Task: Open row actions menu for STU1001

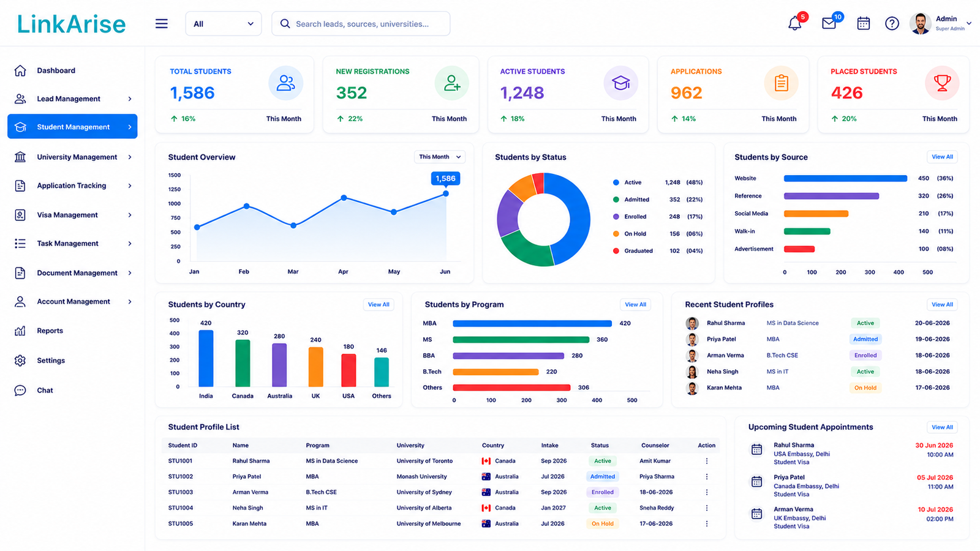Action: pyautogui.click(x=707, y=461)
